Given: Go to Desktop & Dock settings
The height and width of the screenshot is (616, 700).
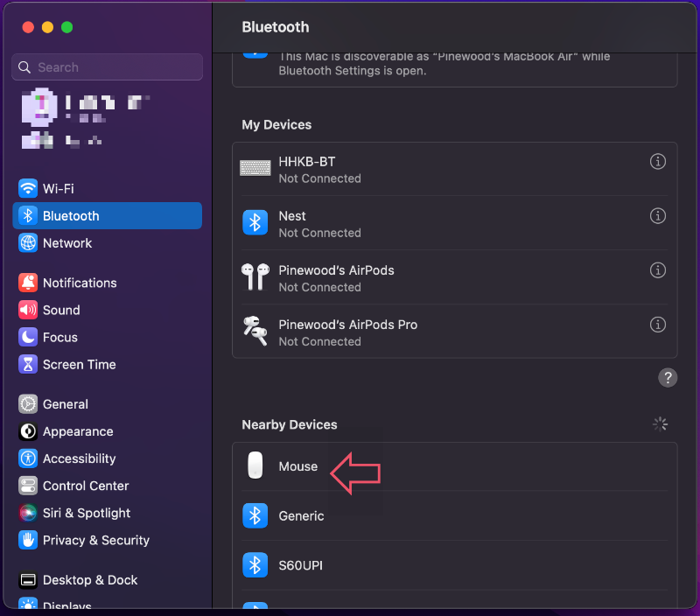Looking at the screenshot, I should click(x=107, y=580).
